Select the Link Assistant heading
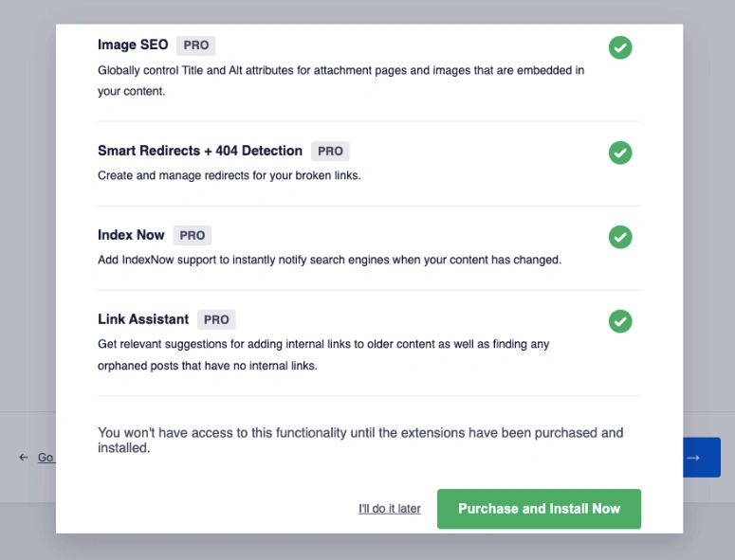 click(143, 319)
